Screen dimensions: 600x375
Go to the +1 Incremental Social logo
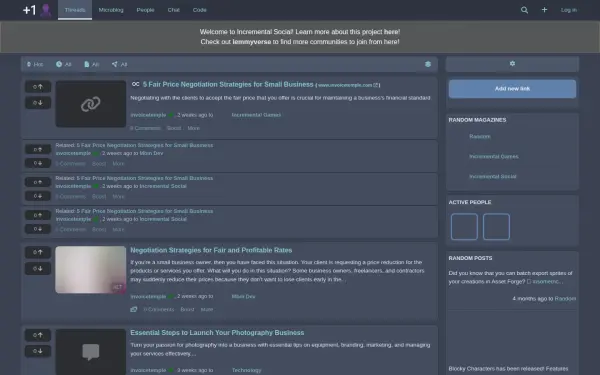37,10
